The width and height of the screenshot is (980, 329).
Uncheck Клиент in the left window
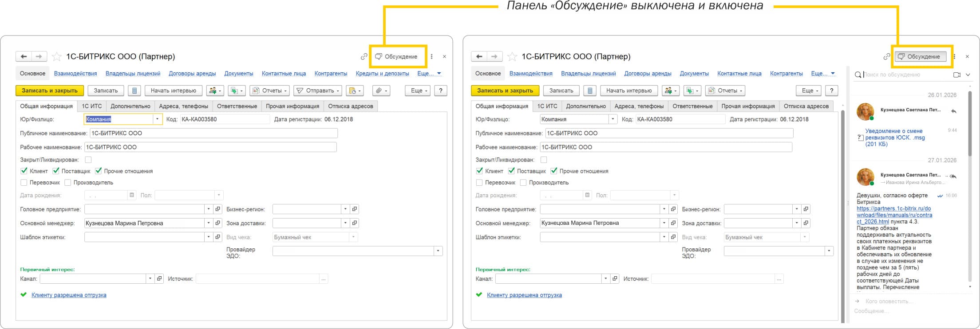24,171
